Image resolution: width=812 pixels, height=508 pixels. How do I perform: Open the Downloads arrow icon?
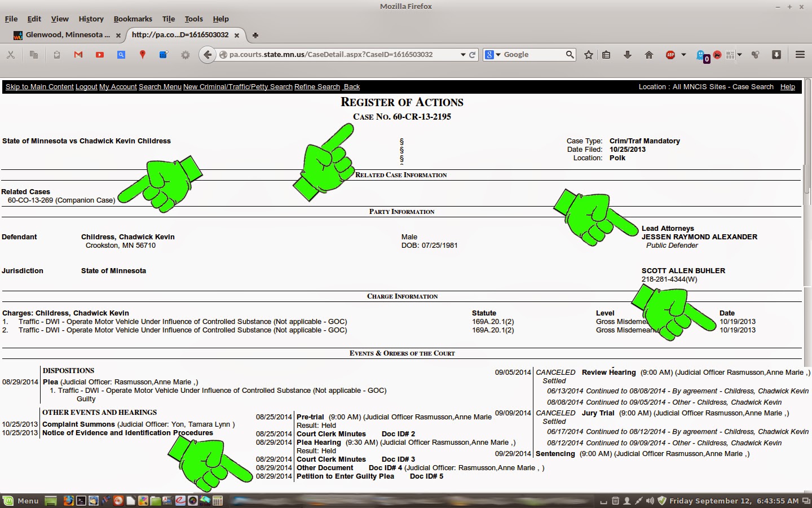click(x=628, y=55)
